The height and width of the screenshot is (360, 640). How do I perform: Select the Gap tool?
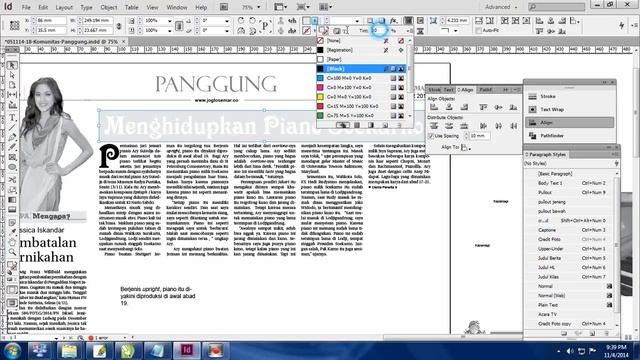(12, 95)
